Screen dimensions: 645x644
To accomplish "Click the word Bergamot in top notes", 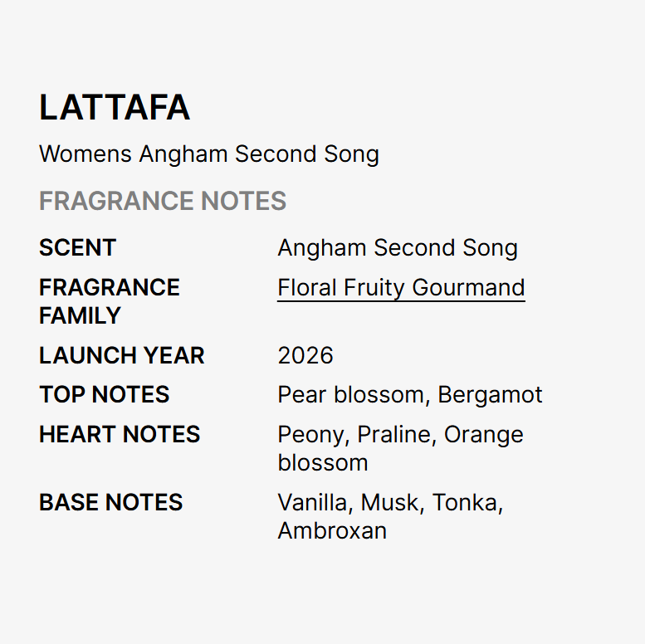I will [x=491, y=395].
